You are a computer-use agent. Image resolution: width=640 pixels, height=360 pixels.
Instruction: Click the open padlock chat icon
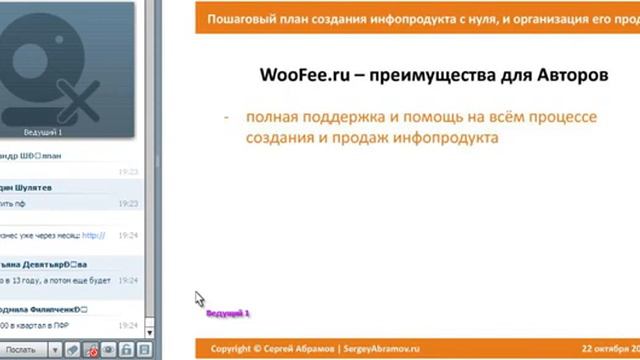coord(127,350)
